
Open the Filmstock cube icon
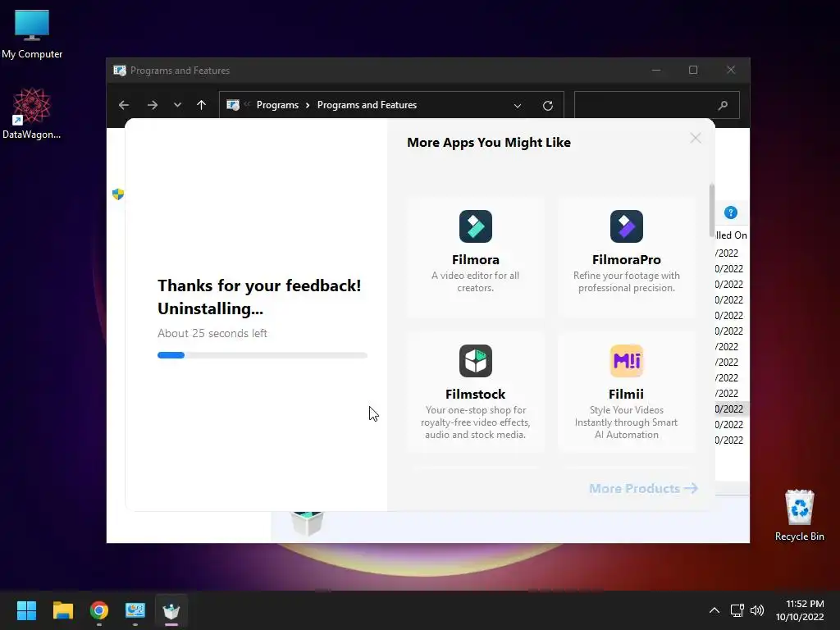click(475, 361)
